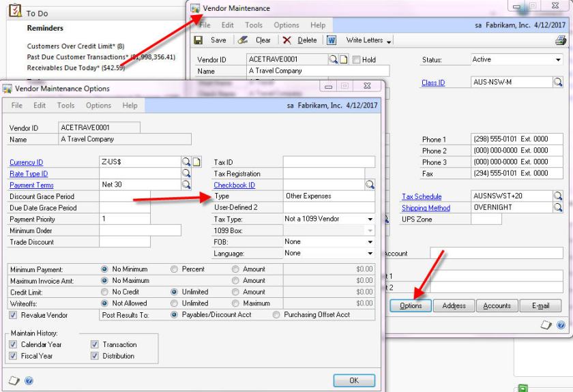Screen dimensions: 573x392
Task: Open the Currency ID lookup magnifier
Action: tap(186, 162)
